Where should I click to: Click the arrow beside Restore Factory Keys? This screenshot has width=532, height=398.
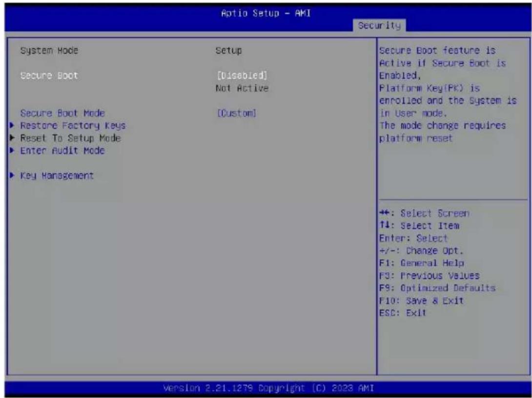tap(12, 126)
